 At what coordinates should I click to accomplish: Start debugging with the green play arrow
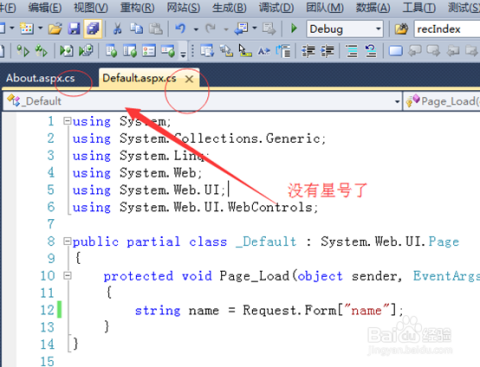pos(294,28)
